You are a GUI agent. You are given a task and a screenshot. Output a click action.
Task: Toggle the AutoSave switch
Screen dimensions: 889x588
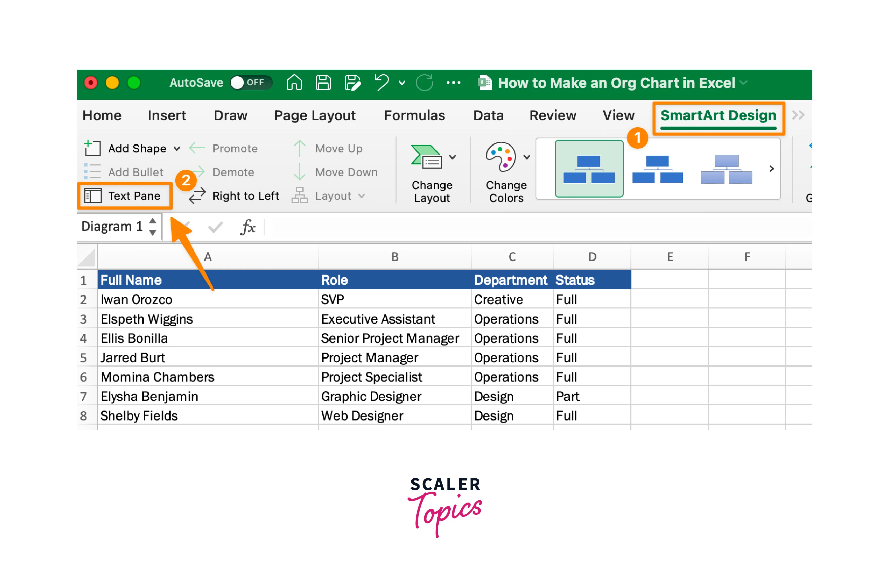coord(250,82)
